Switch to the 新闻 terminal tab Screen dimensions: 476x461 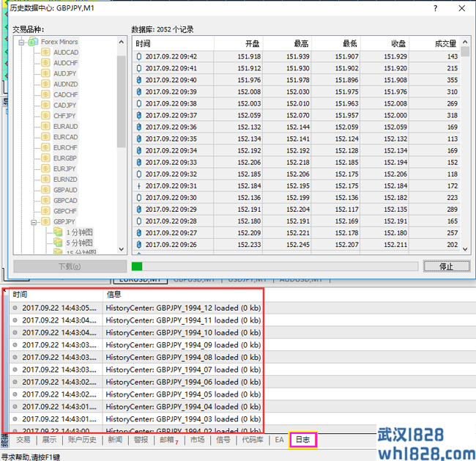tap(115, 440)
